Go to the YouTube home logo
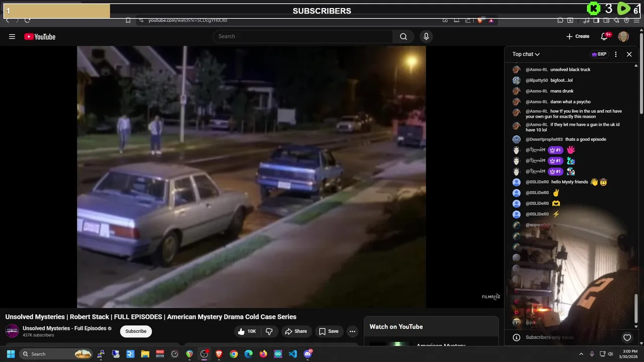 click(x=40, y=36)
